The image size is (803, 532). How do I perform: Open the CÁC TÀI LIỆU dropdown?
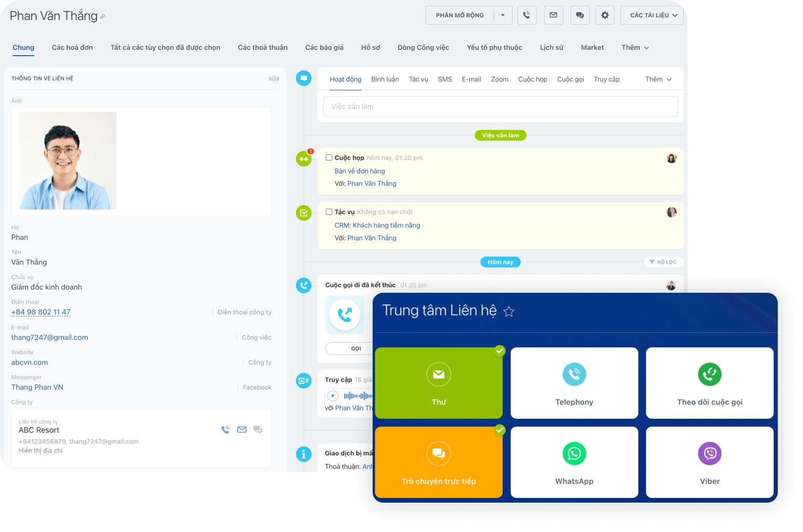click(x=652, y=15)
